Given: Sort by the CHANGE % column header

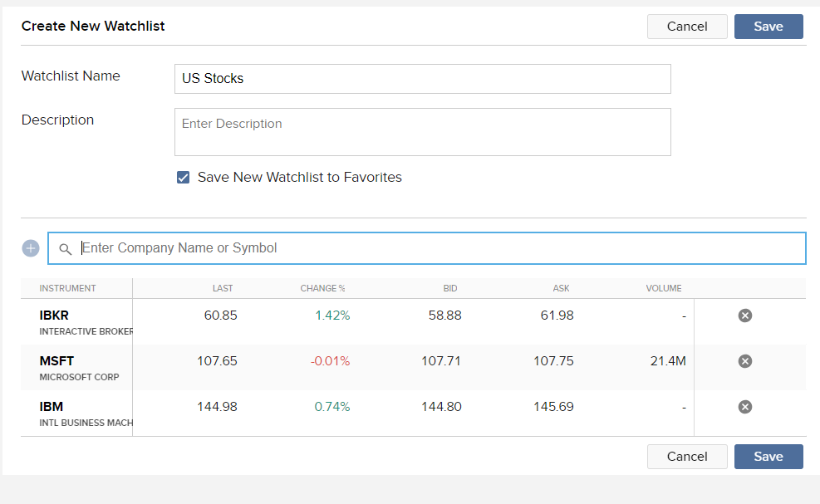Looking at the screenshot, I should (x=322, y=288).
